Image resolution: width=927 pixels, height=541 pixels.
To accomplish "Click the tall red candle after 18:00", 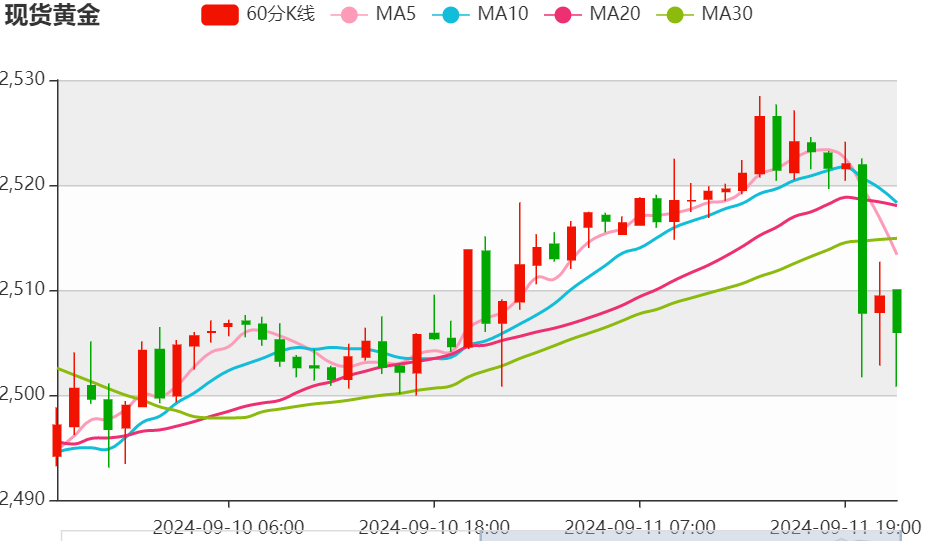I will [x=468, y=298].
